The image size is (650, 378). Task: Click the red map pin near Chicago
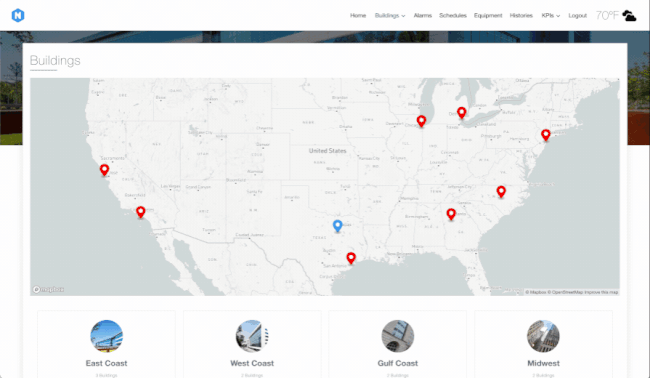tap(421, 121)
